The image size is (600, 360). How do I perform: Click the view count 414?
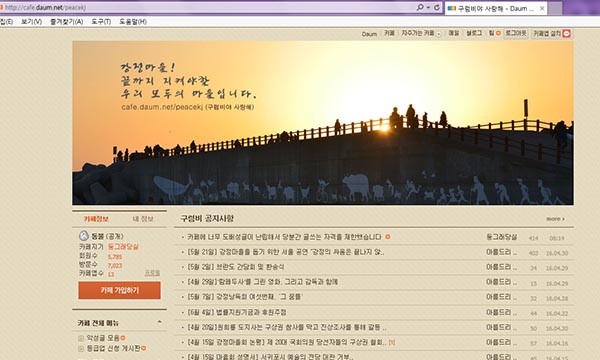533,238
